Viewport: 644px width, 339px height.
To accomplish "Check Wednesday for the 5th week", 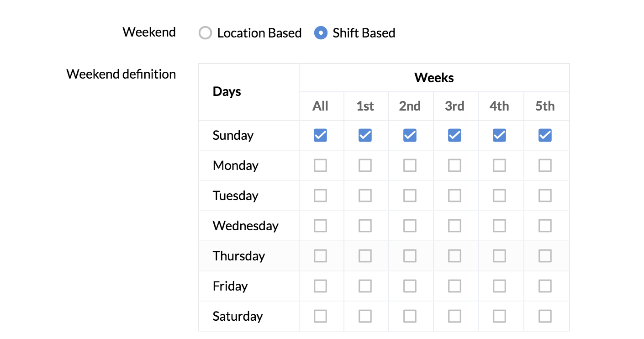I will point(545,226).
